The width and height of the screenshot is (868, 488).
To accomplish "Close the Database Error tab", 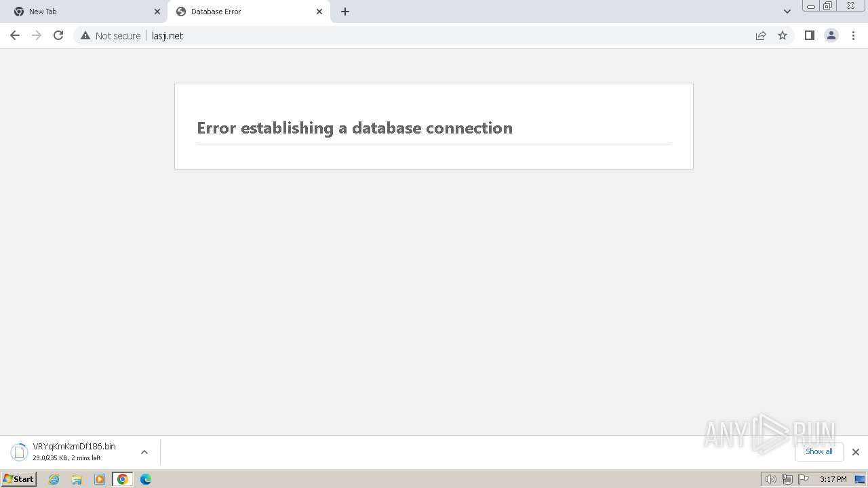I will tap(319, 12).
